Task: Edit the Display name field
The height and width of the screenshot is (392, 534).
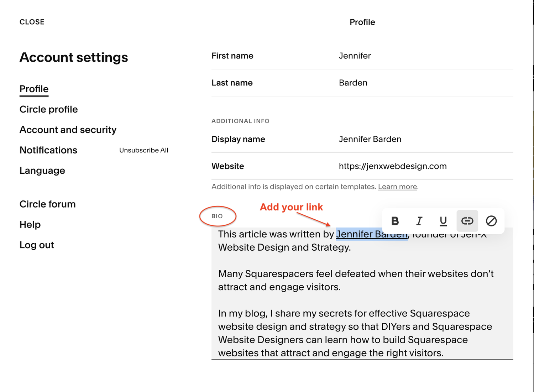Action: click(x=362, y=139)
